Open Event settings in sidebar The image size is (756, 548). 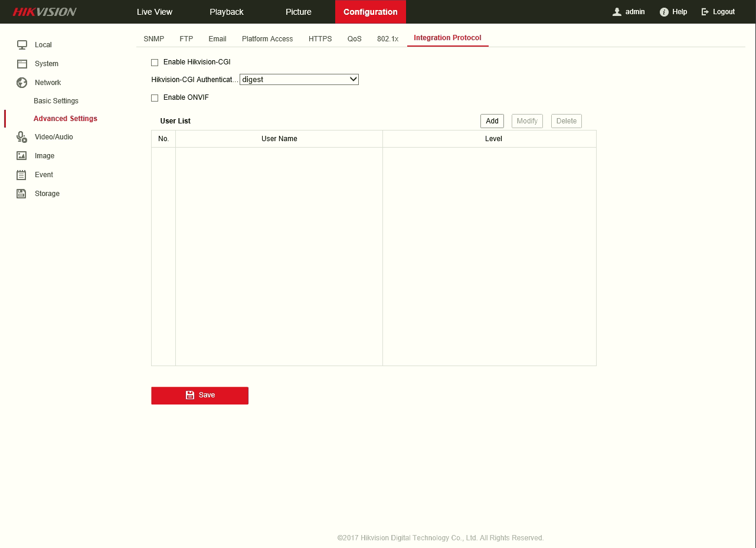coord(44,175)
